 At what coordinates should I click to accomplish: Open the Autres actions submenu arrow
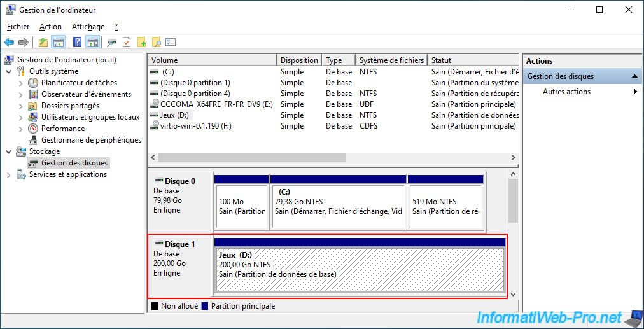[635, 92]
